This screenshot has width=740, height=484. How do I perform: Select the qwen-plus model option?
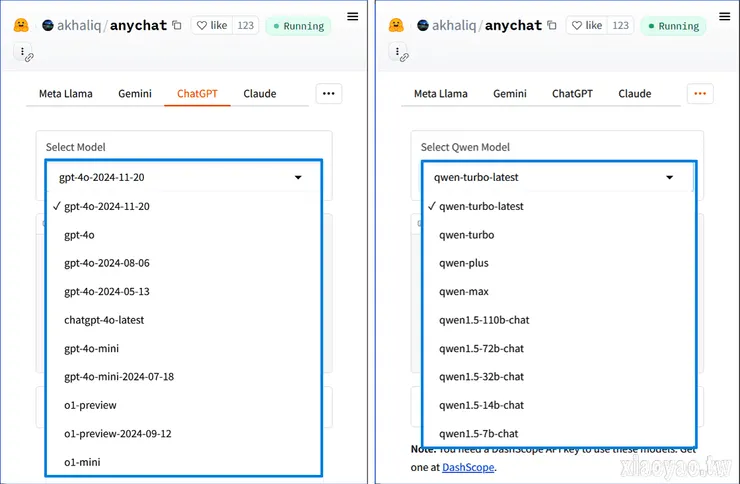point(559,263)
